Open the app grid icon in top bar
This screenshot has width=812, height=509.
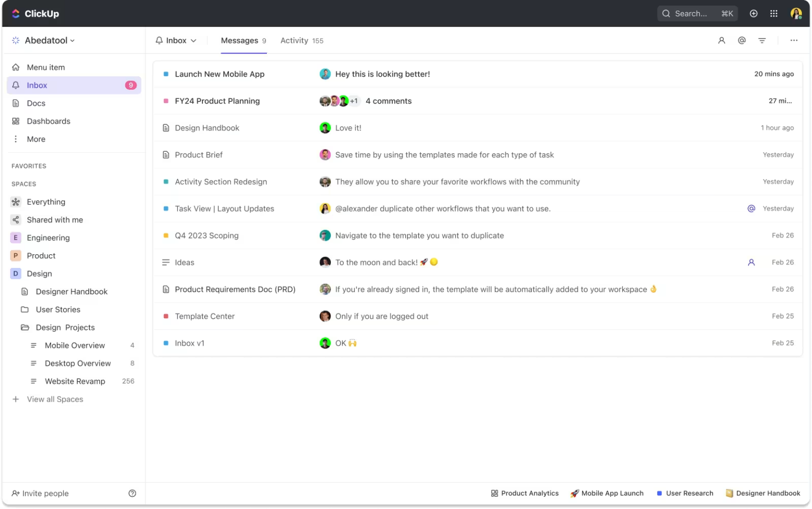(773, 13)
